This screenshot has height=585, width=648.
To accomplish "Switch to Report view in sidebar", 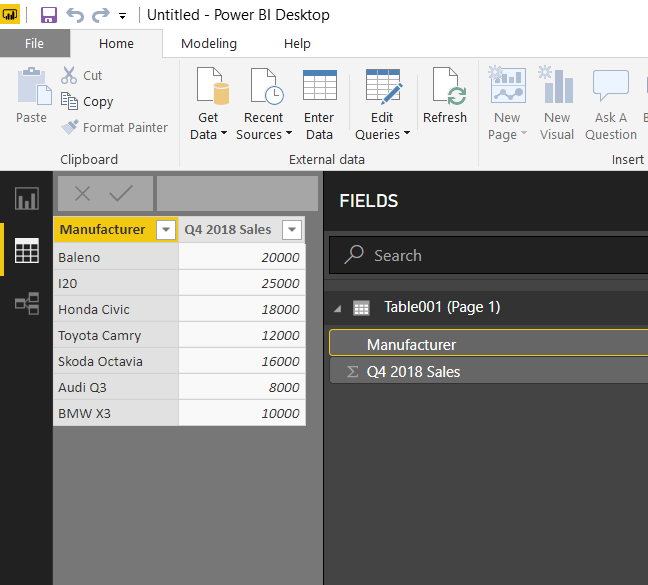I will [x=27, y=198].
